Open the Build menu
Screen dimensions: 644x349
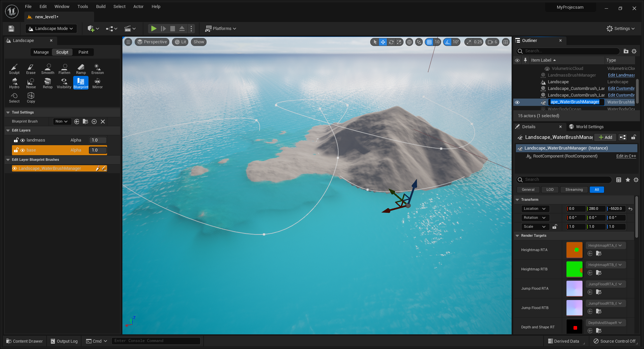click(x=100, y=7)
